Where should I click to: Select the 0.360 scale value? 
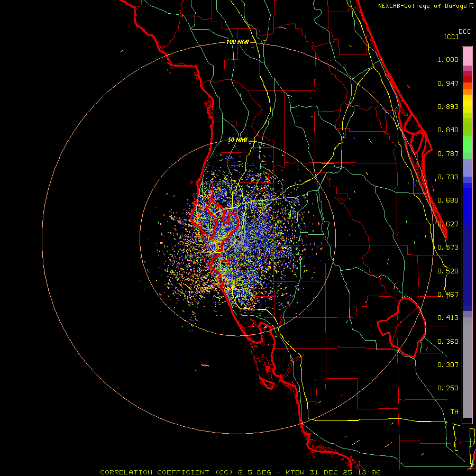click(x=448, y=342)
